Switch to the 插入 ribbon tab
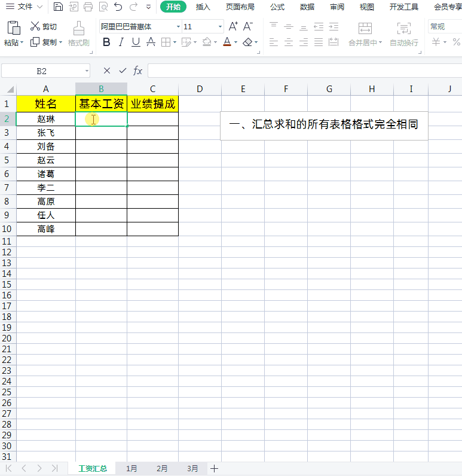Screen dimensions: 462x476 [203, 7]
